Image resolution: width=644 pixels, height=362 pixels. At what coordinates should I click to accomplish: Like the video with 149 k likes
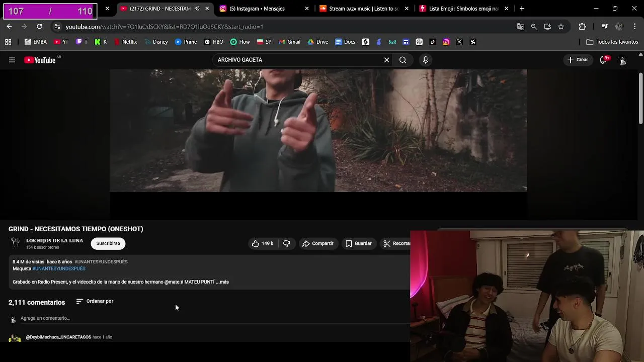click(x=262, y=243)
